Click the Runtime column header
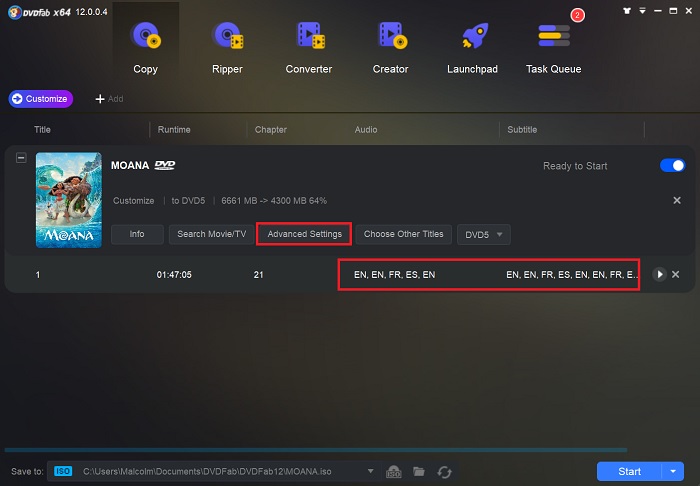Screen dimensions: 700x486 pyautogui.click(x=174, y=129)
